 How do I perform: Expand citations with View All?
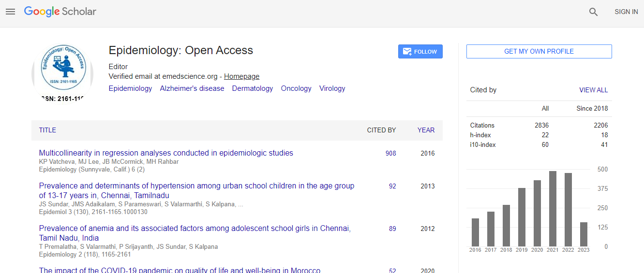593,90
